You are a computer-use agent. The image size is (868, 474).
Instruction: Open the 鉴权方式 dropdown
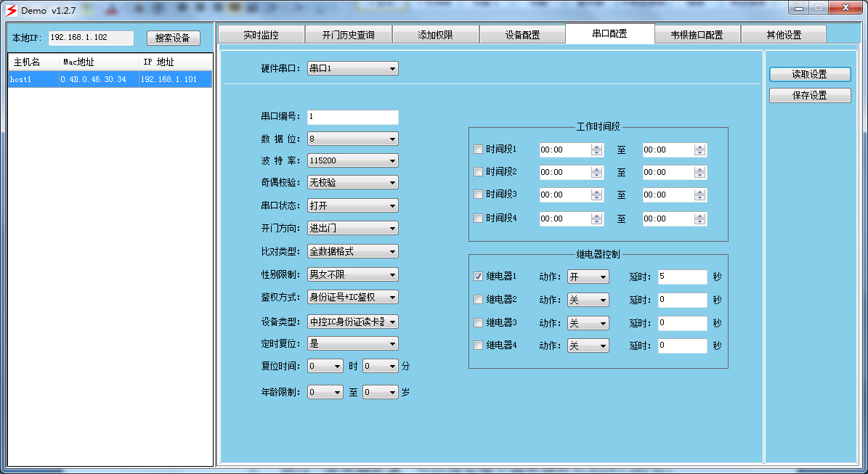[352, 297]
